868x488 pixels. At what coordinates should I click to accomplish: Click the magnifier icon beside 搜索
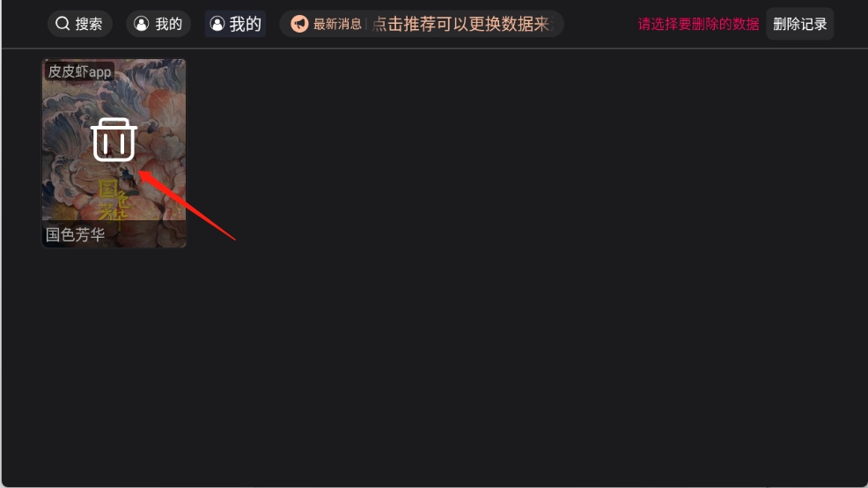click(x=63, y=24)
